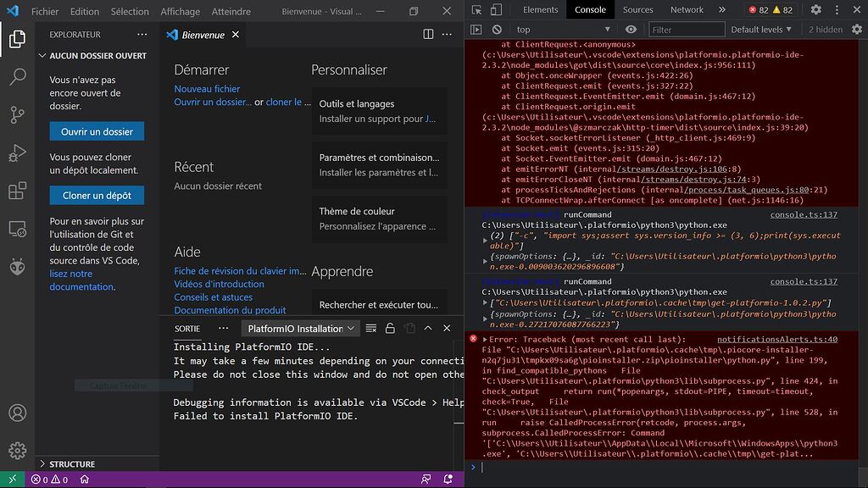Create a live expression with eye icon
Image resolution: width=868 pixels, height=488 pixels.
point(631,30)
